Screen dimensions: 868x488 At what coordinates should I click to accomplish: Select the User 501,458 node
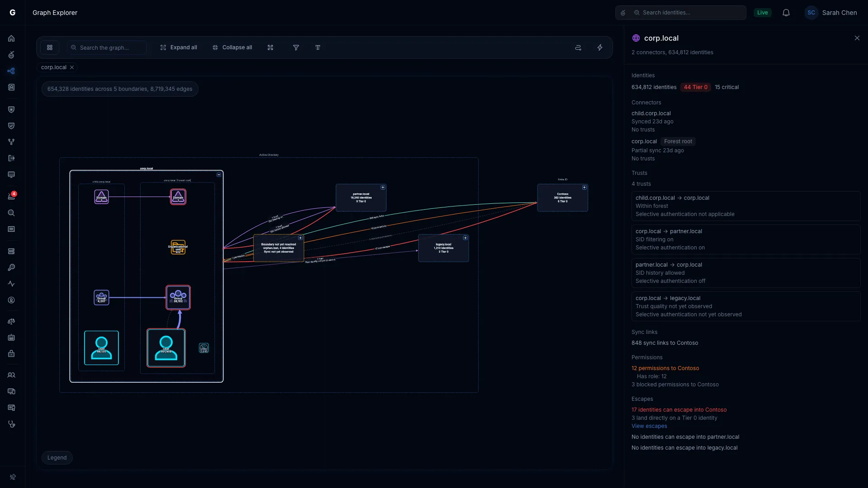point(166,348)
